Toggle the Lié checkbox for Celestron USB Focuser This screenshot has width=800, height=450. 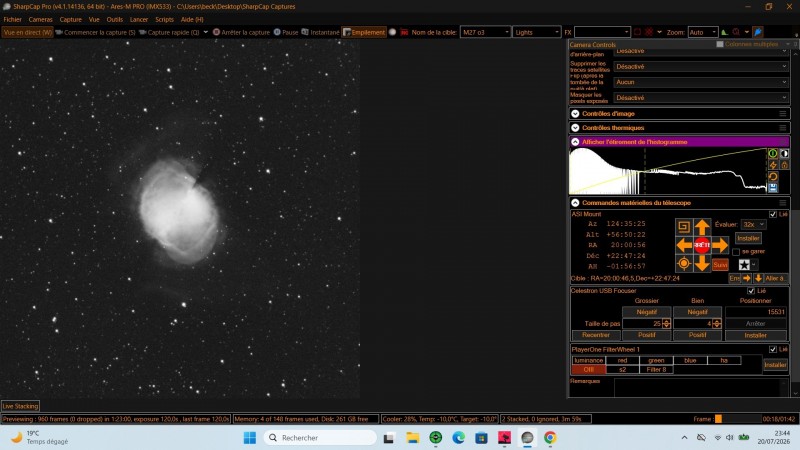pyautogui.click(x=751, y=291)
